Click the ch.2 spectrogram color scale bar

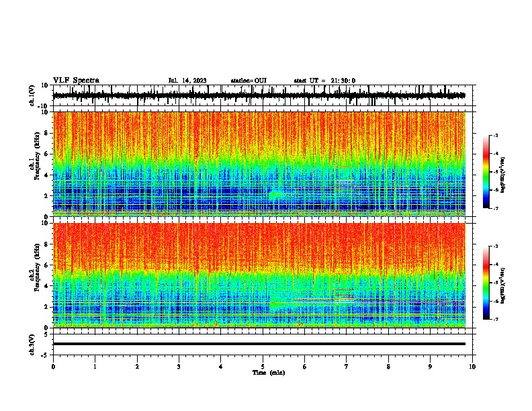[486, 283]
